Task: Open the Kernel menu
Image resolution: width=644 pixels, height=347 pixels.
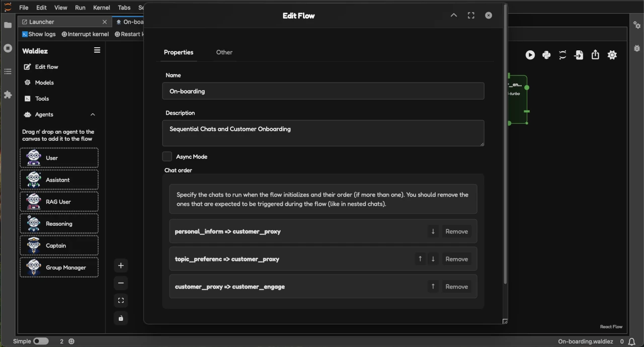Action: [x=101, y=7]
